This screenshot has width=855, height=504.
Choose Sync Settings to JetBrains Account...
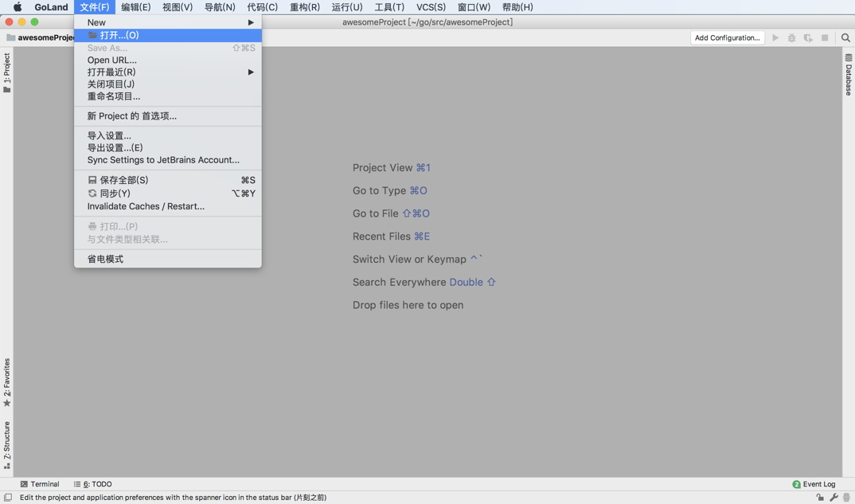168,160
